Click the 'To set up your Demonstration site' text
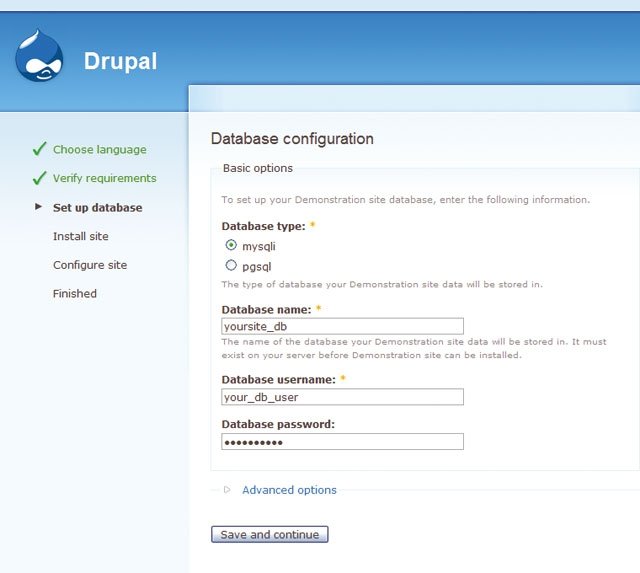The height and width of the screenshot is (573, 640). point(406,200)
